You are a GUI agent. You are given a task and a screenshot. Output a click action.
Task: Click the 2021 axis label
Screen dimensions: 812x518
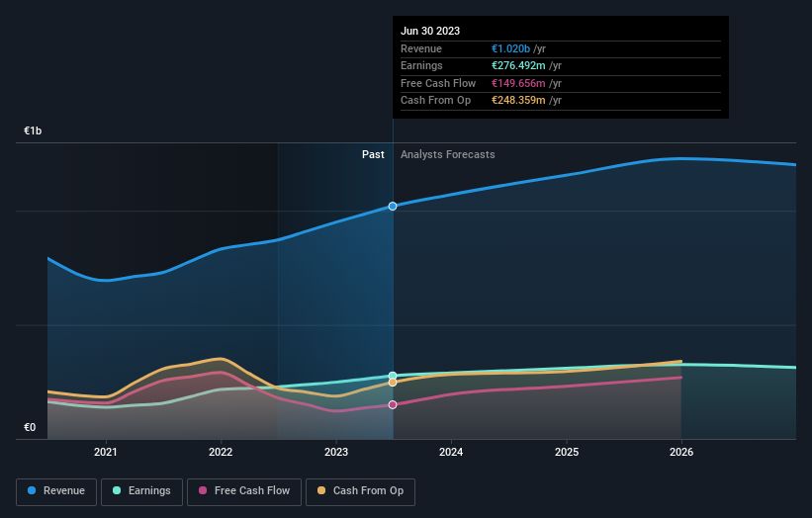pos(106,452)
